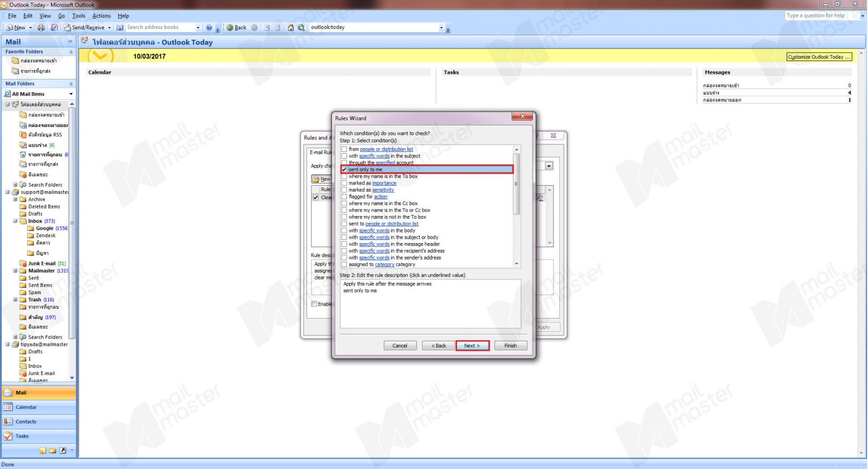
Task: Check the 'flagged for action' condition
Action: [x=344, y=197]
